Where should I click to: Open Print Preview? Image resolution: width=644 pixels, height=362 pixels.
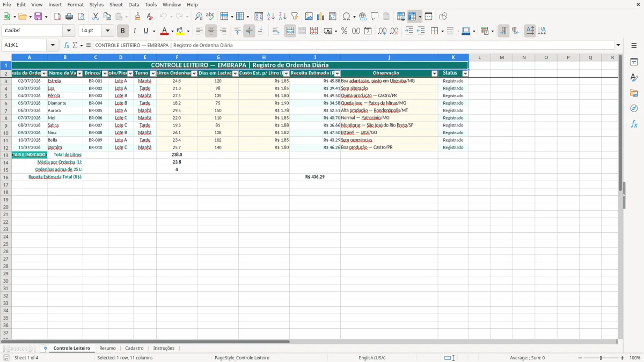tap(81, 17)
